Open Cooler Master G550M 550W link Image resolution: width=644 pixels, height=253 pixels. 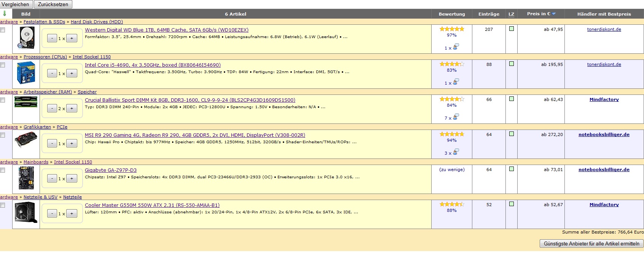click(x=152, y=205)
